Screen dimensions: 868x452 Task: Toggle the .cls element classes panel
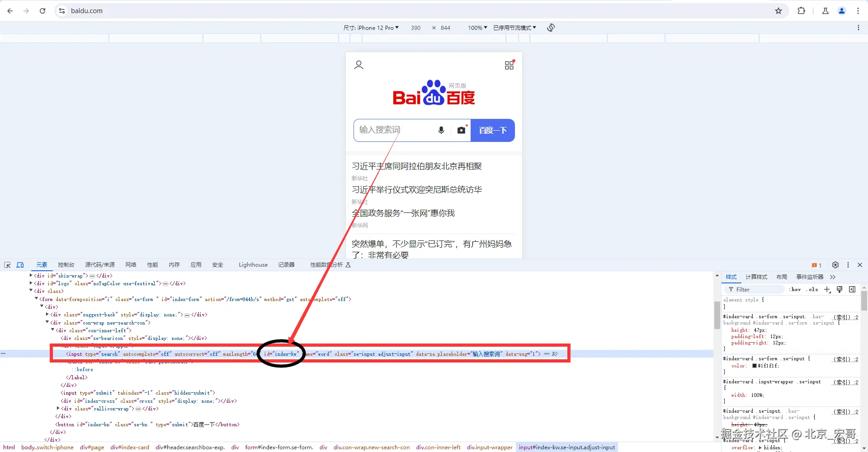click(x=813, y=289)
